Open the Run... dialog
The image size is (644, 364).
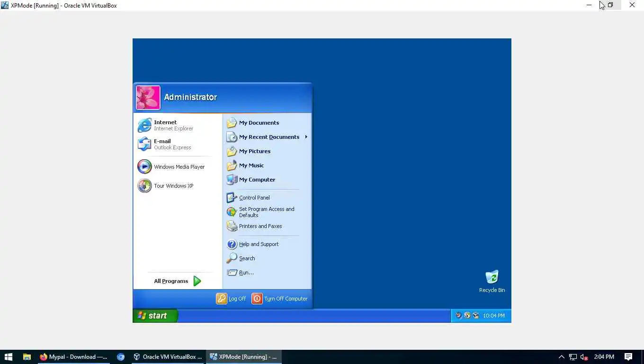tap(268, 273)
